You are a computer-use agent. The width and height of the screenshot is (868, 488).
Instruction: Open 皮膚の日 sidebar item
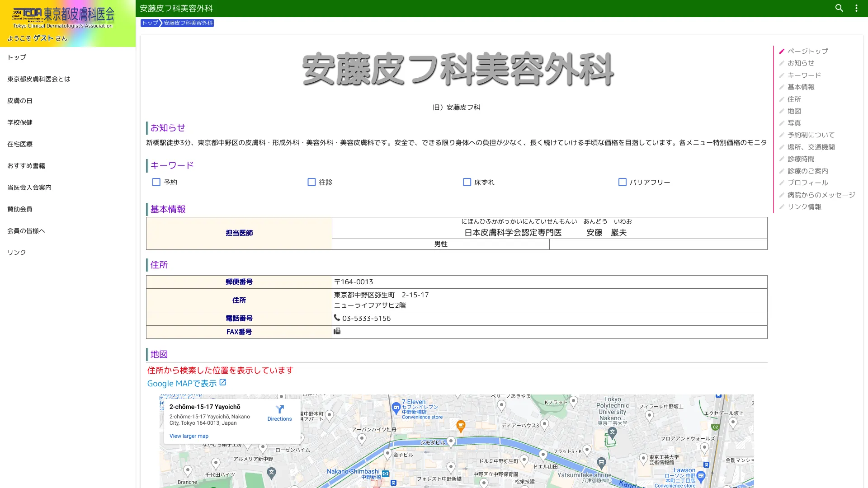[x=68, y=101]
